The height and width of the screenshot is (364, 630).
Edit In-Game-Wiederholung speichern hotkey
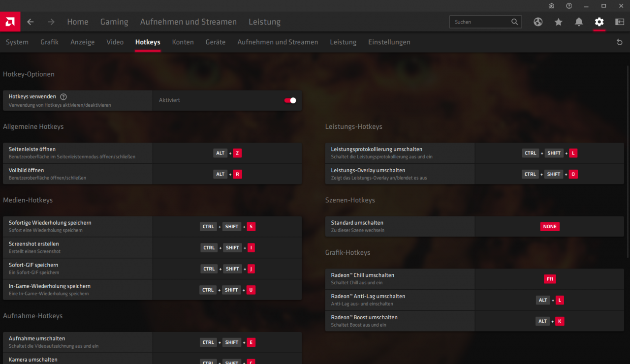coord(227,290)
